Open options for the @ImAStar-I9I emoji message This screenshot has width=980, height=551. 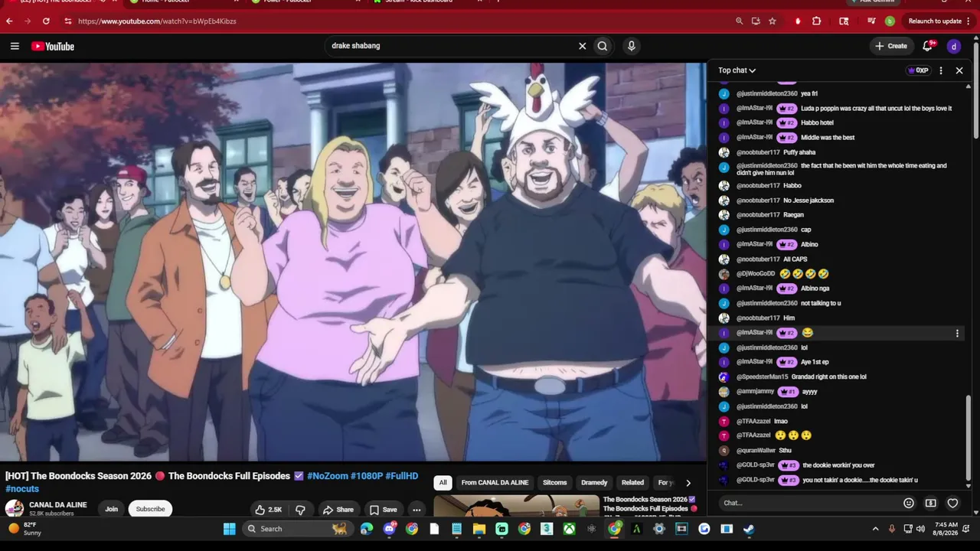[957, 334]
